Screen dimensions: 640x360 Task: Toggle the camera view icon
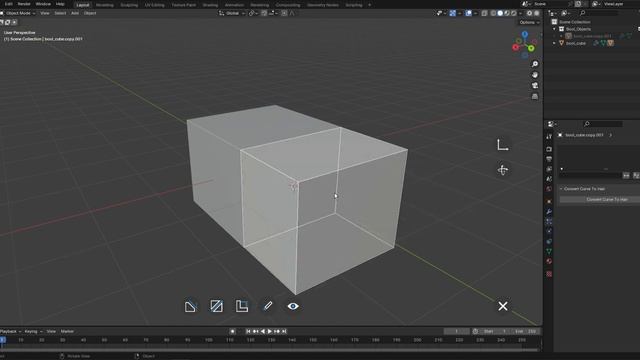(535, 85)
